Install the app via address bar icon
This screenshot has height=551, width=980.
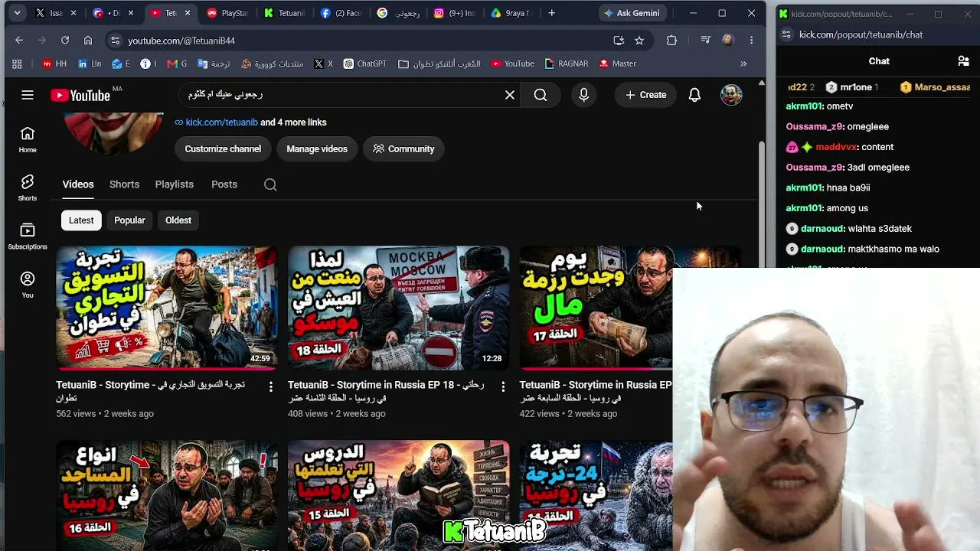point(619,41)
